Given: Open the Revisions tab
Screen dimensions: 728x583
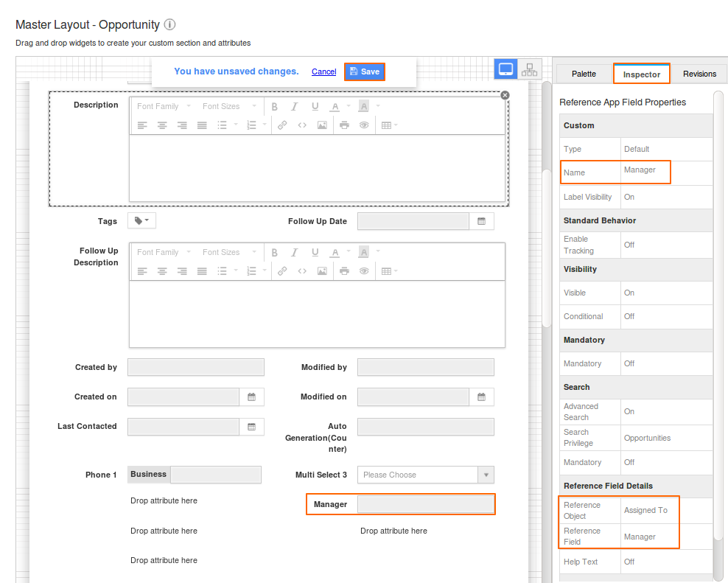Looking at the screenshot, I should point(699,74).
